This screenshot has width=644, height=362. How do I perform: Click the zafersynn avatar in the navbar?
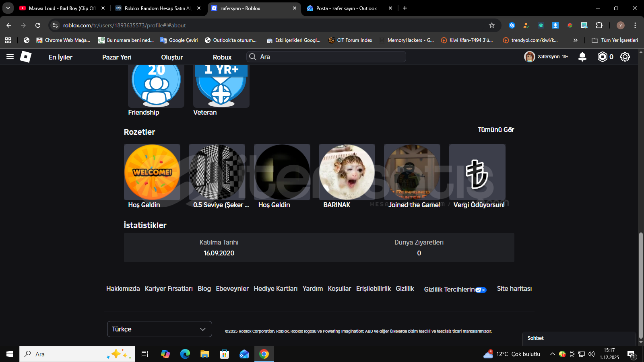click(529, 57)
